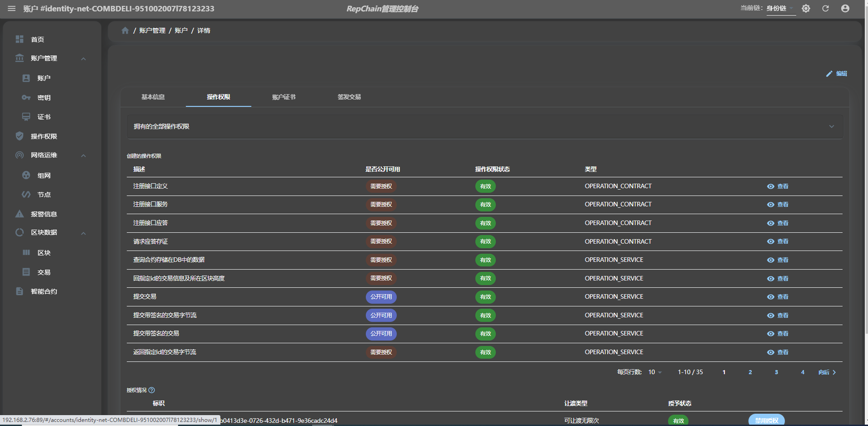Open the user profile icon
This screenshot has height=426, width=868.
click(x=845, y=9)
